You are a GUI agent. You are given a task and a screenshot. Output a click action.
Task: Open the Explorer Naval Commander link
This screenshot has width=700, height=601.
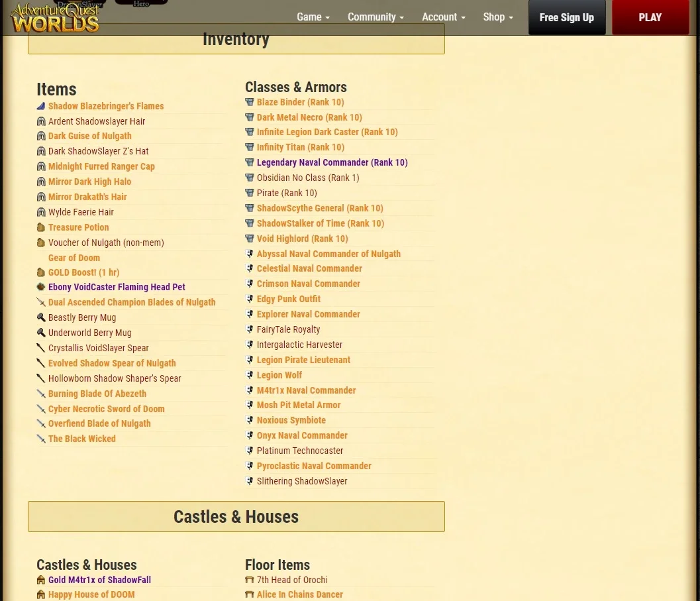[309, 314]
